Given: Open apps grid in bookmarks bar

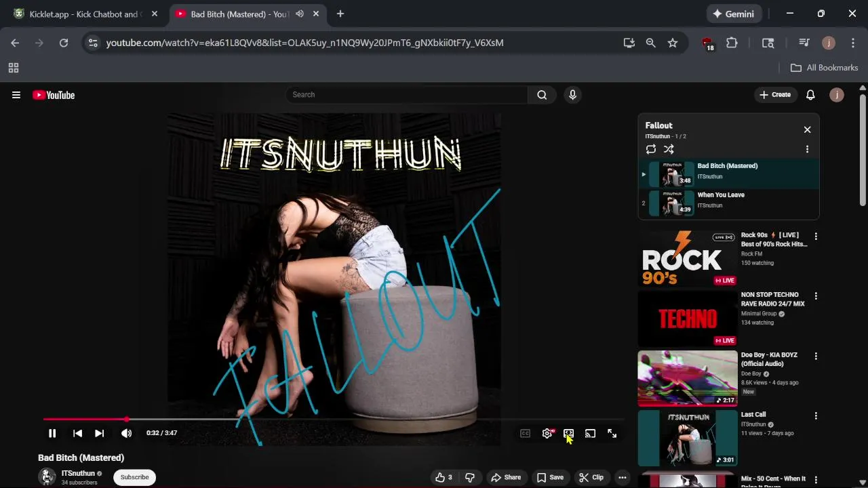Looking at the screenshot, I should click(14, 68).
